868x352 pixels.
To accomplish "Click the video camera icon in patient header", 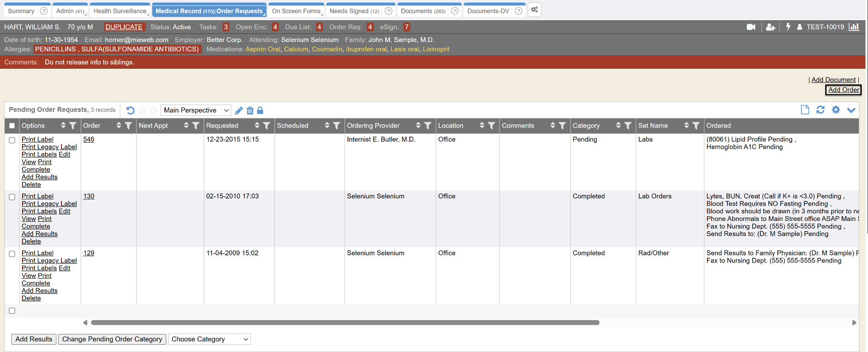I will (x=751, y=27).
